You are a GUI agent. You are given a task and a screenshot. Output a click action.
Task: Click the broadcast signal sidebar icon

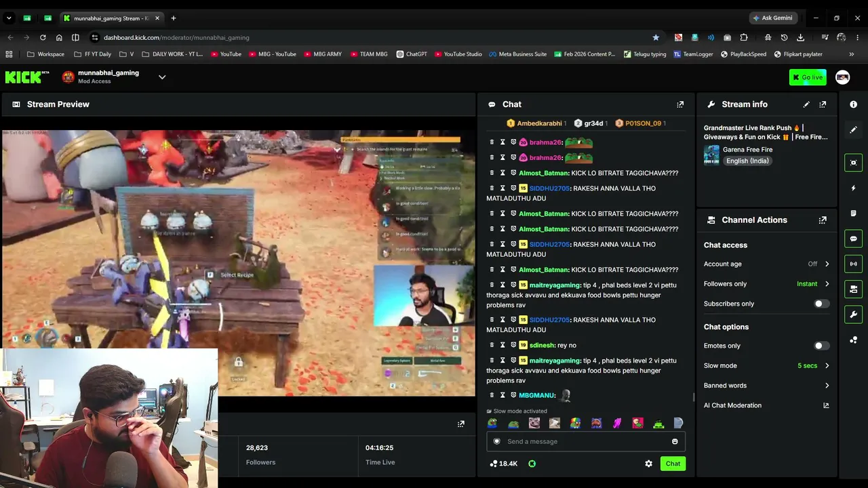[x=854, y=264]
